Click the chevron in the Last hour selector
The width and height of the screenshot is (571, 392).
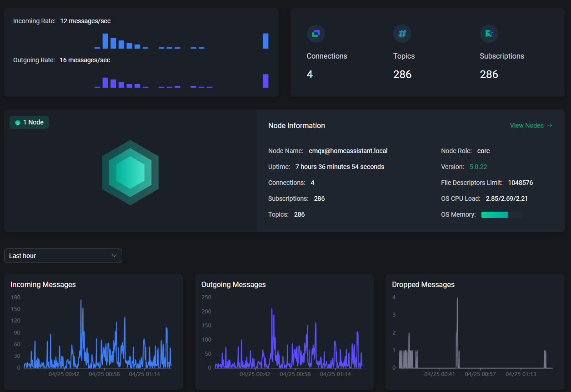tap(114, 256)
